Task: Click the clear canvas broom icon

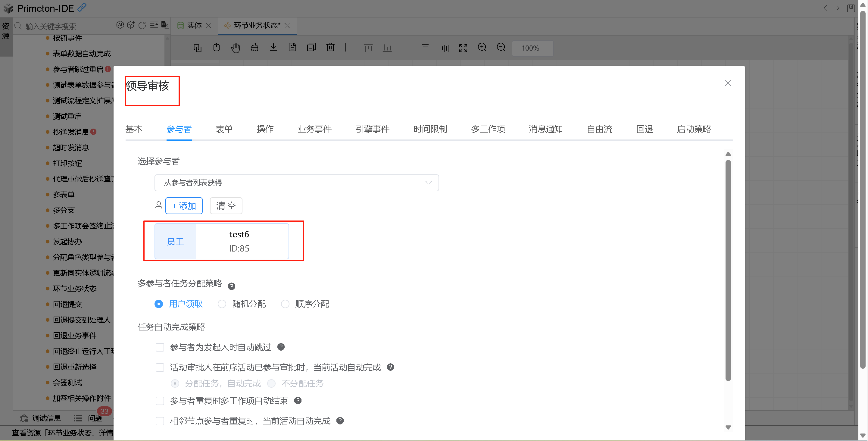Action: tap(254, 48)
